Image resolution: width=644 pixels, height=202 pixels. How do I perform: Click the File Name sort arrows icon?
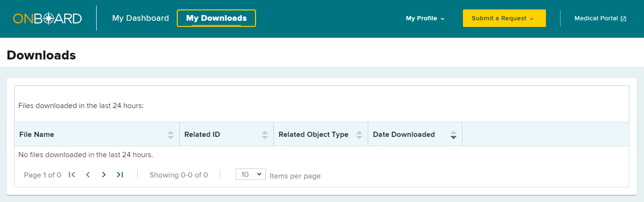(171, 135)
